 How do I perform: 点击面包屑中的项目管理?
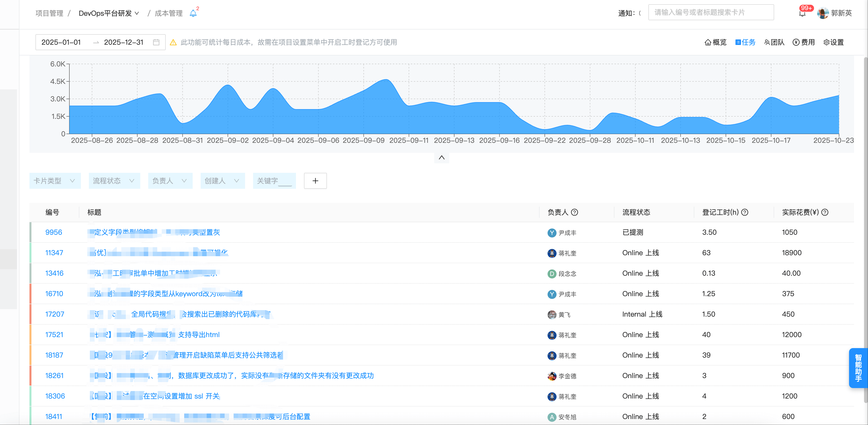(x=49, y=13)
